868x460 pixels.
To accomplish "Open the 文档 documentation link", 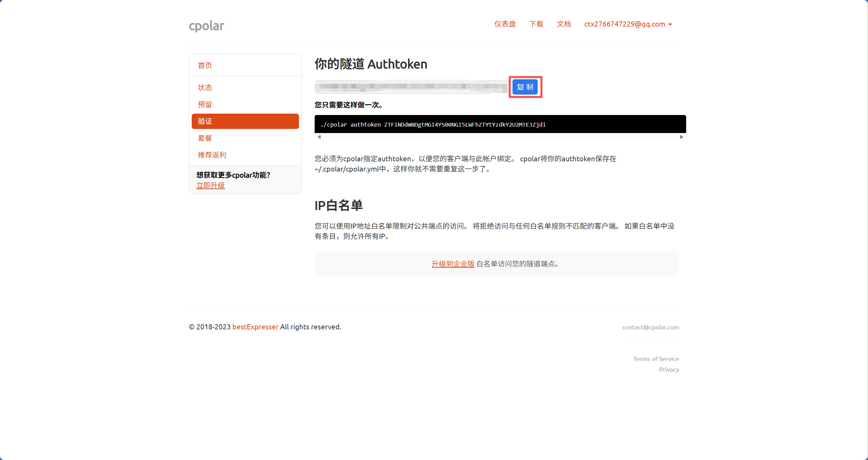I will (x=564, y=24).
